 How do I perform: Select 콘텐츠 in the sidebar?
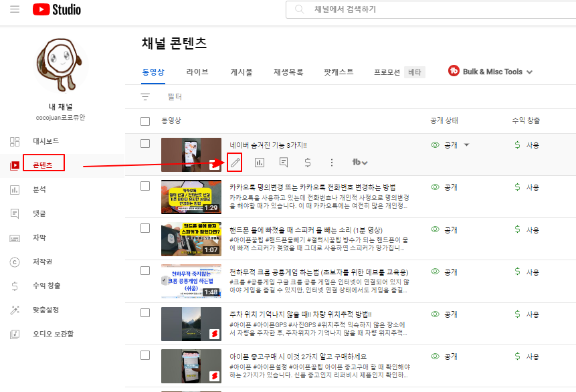[43, 165]
